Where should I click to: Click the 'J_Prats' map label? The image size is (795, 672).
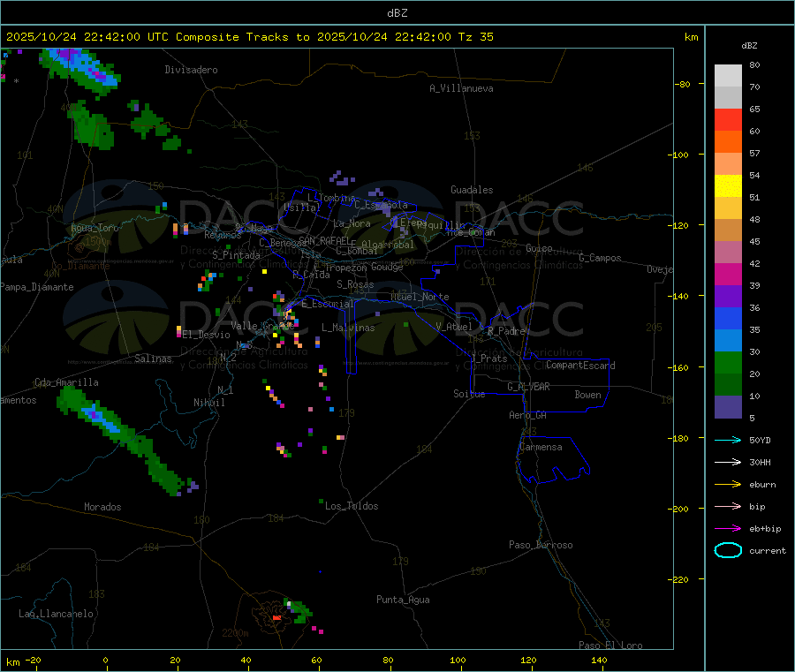coord(488,359)
